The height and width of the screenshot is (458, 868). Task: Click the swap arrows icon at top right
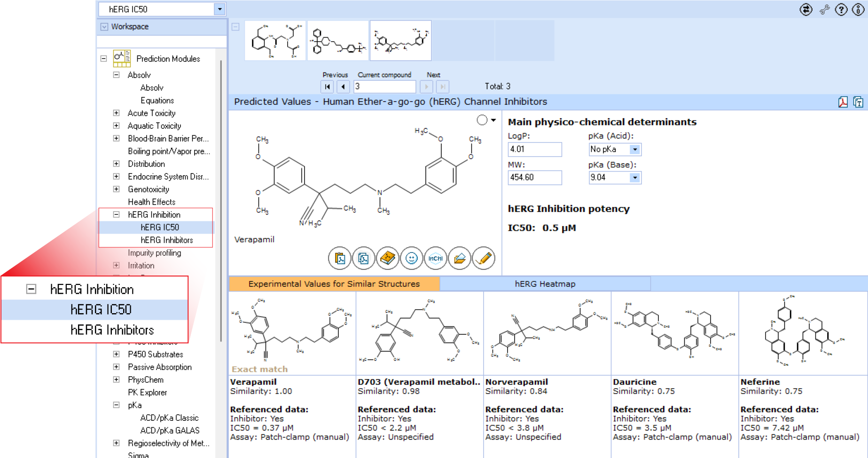tap(806, 9)
